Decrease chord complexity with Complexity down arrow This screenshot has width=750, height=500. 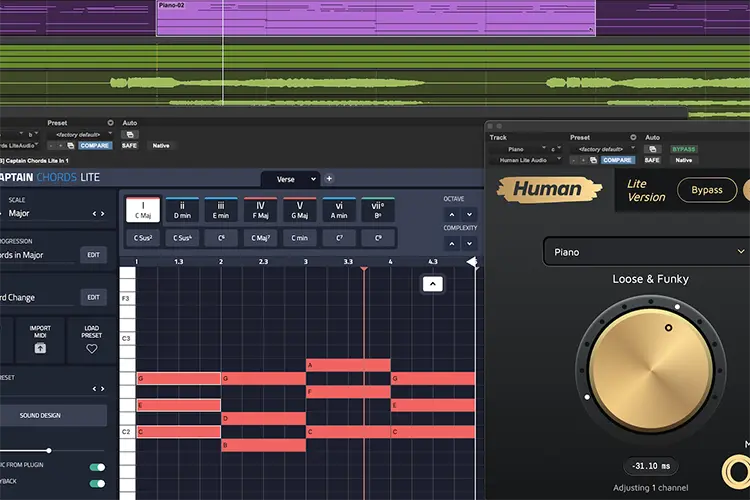tap(470, 244)
